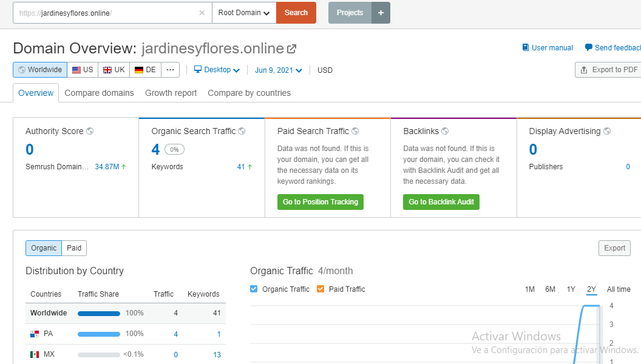This screenshot has height=364, width=641.
Task: Click the Export to PDF button
Action: click(x=608, y=70)
